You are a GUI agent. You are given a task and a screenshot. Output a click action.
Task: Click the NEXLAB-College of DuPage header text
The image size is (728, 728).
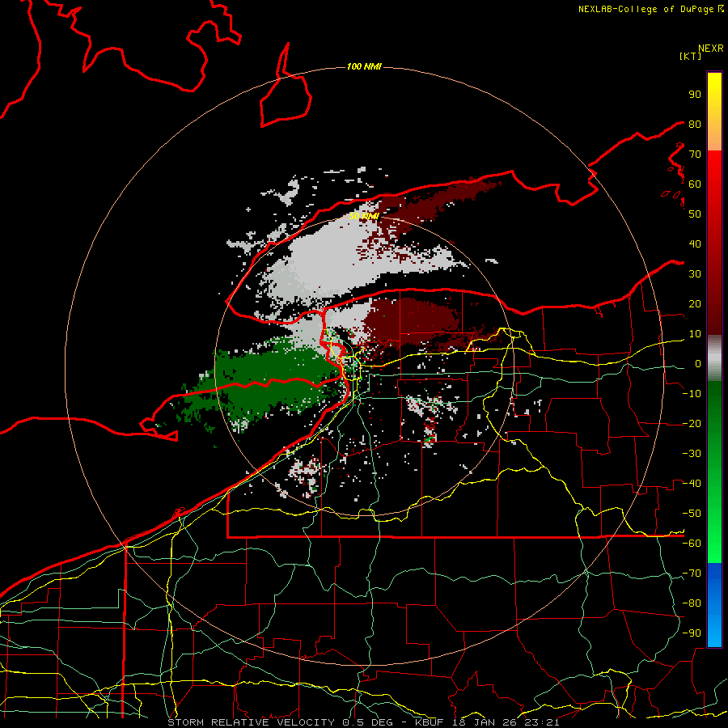tap(645, 9)
